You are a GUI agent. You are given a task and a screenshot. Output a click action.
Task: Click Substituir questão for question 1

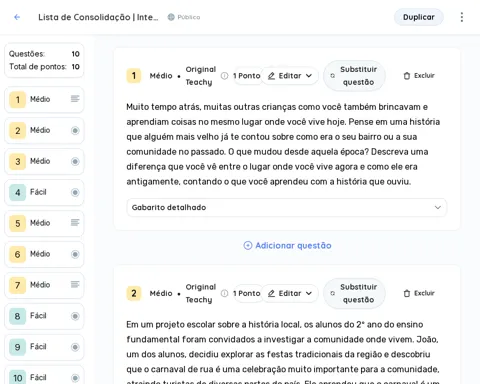354,76
